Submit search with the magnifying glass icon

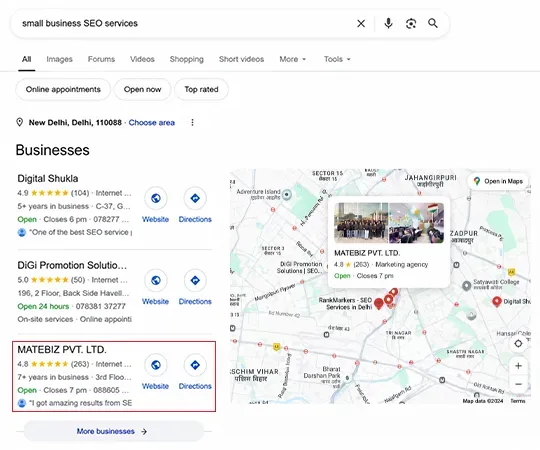pos(433,23)
